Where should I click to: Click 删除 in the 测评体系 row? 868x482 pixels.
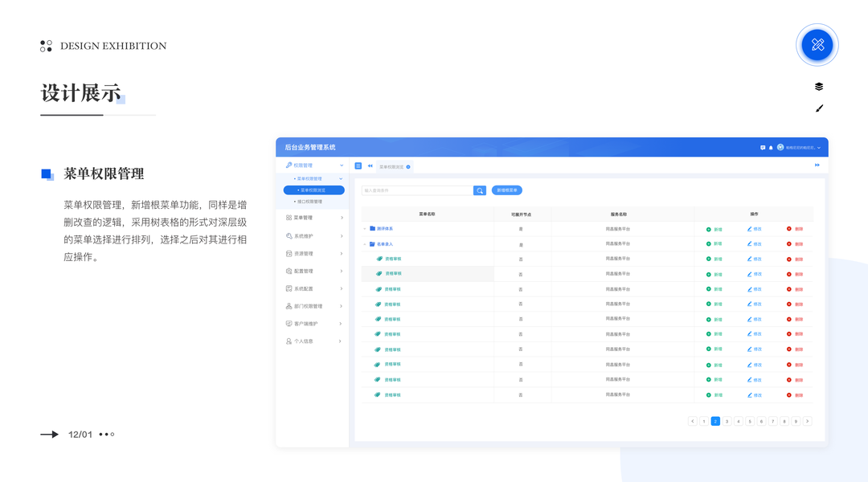tap(795, 229)
